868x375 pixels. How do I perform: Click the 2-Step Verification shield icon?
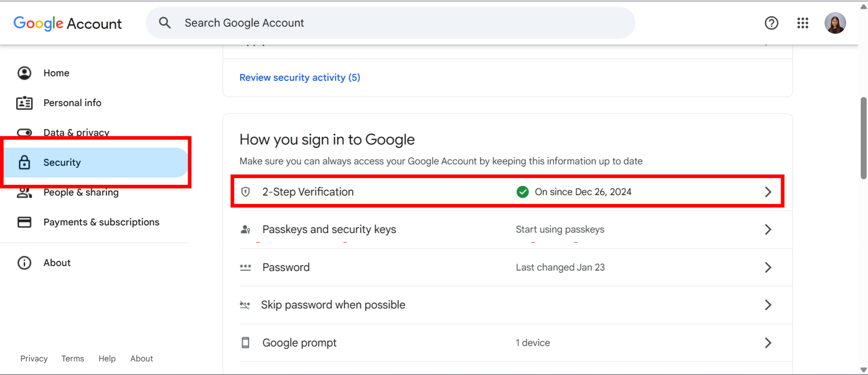click(x=246, y=192)
